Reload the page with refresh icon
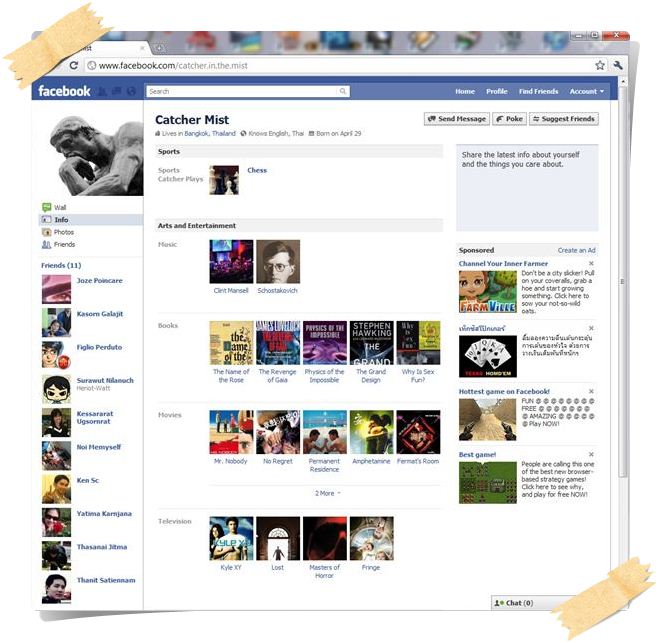 [74, 65]
